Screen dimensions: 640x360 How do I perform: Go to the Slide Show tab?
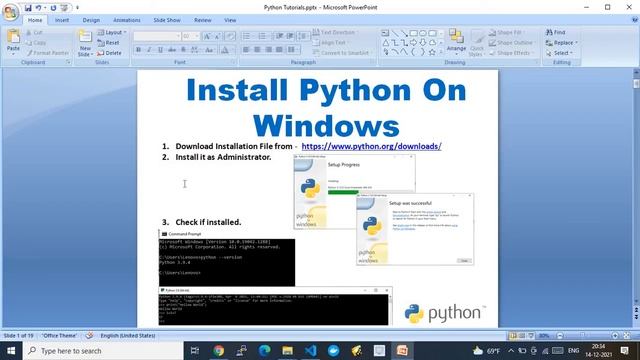click(x=167, y=20)
